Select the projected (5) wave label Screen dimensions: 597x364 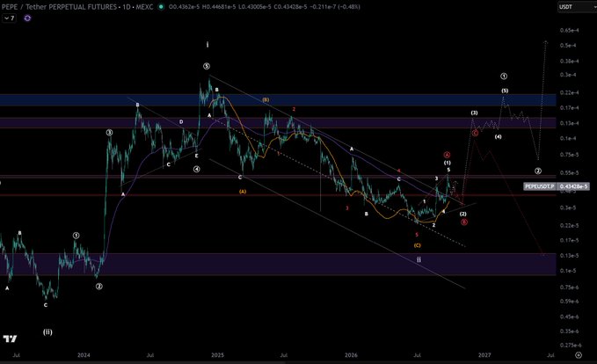[x=505, y=91]
